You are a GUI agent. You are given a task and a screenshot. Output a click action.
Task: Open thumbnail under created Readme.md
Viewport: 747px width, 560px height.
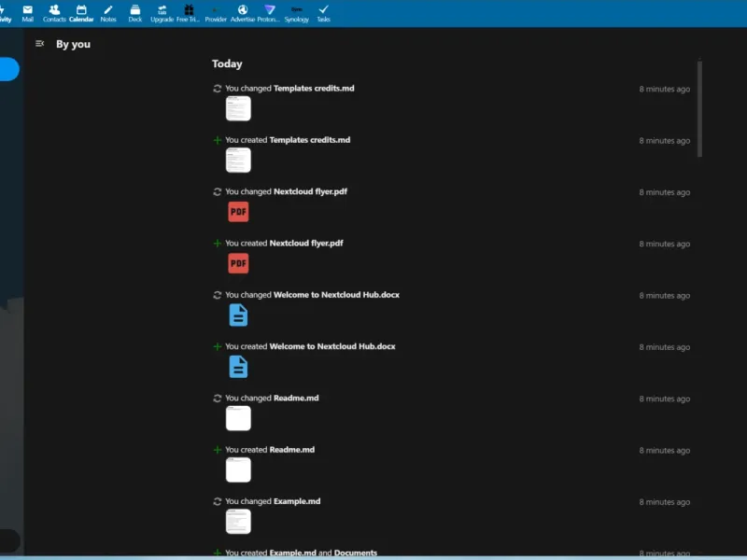238,470
